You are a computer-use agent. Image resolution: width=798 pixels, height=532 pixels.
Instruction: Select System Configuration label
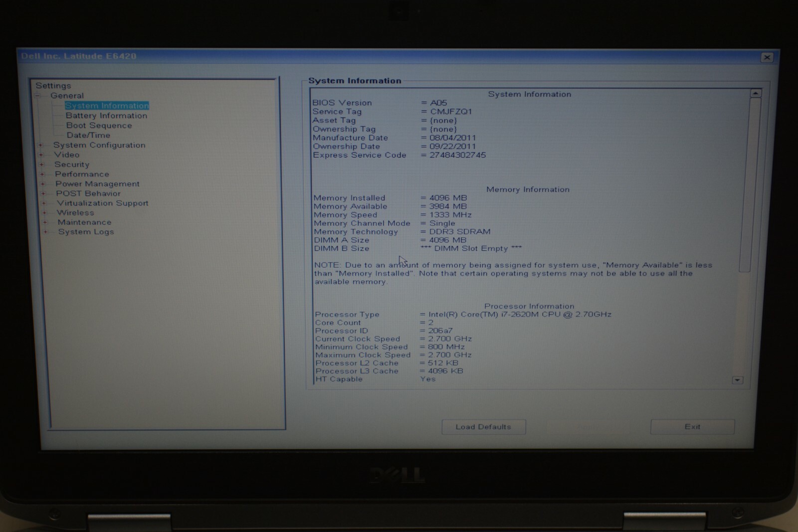coord(99,145)
